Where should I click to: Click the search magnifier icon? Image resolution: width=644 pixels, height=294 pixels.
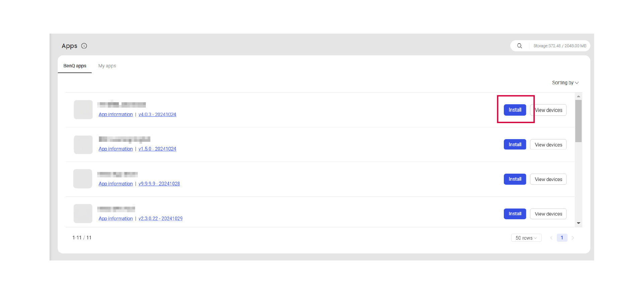pyautogui.click(x=519, y=46)
